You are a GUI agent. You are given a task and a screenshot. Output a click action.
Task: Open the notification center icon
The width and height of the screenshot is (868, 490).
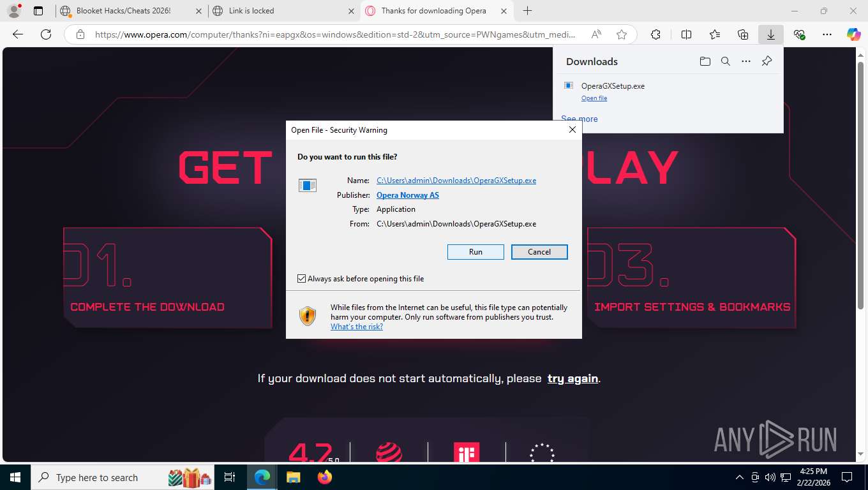[x=847, y=477]
